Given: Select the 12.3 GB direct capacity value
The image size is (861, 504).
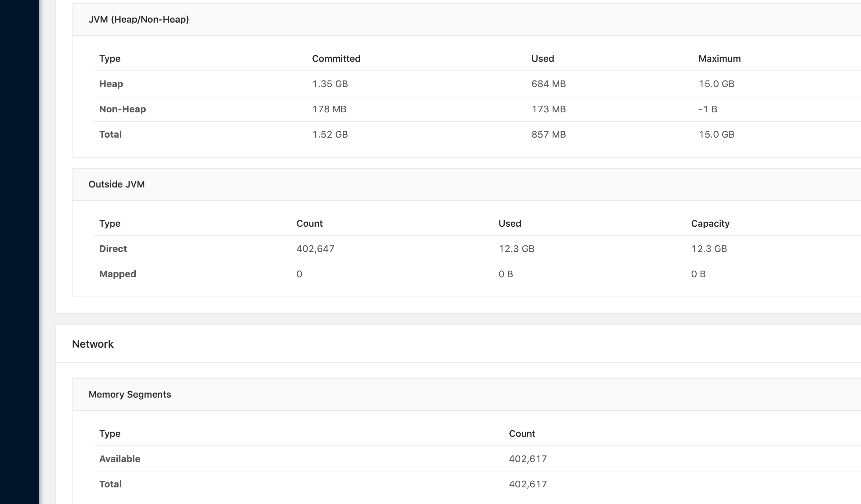Looking at the screenshot, I should click(709, 249).
